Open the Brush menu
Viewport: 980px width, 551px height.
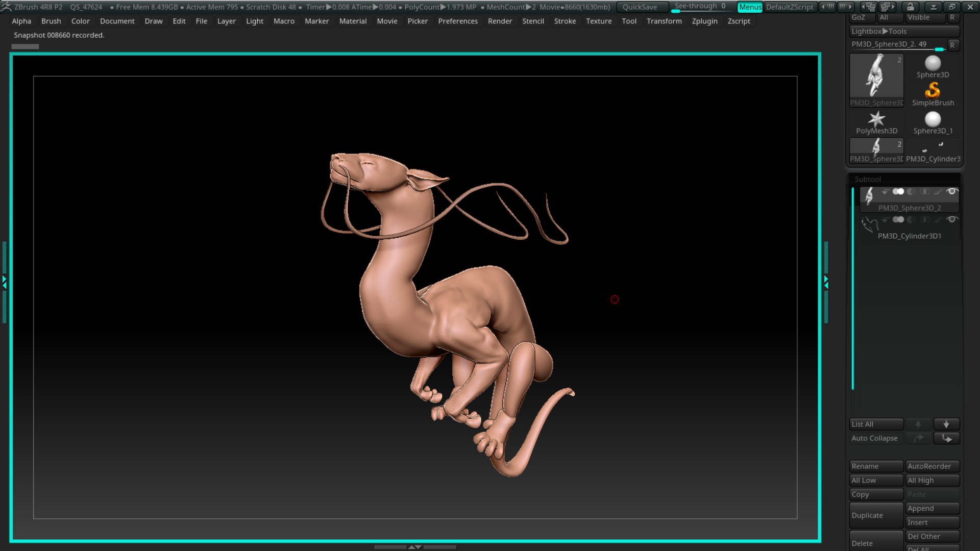pos(51,21)
